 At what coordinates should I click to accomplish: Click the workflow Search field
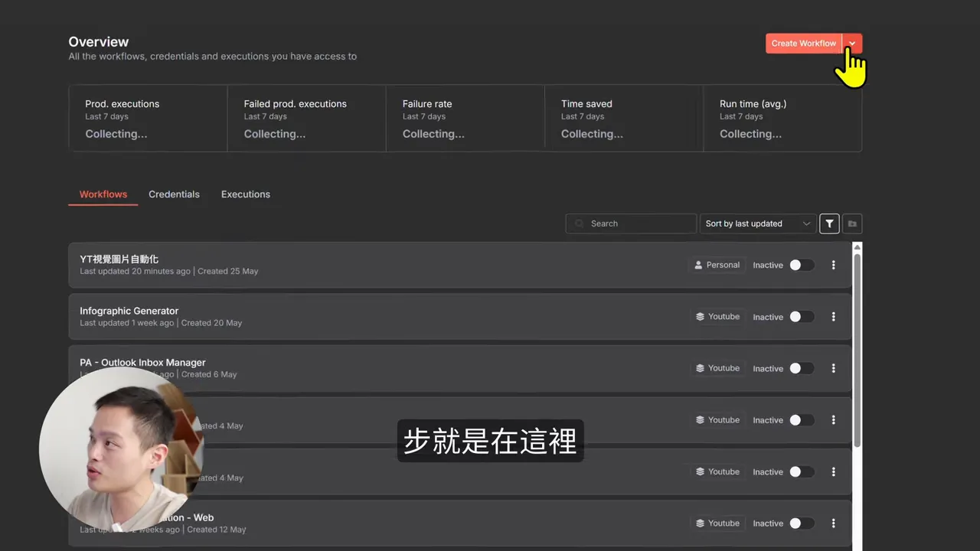pos(631,223)
